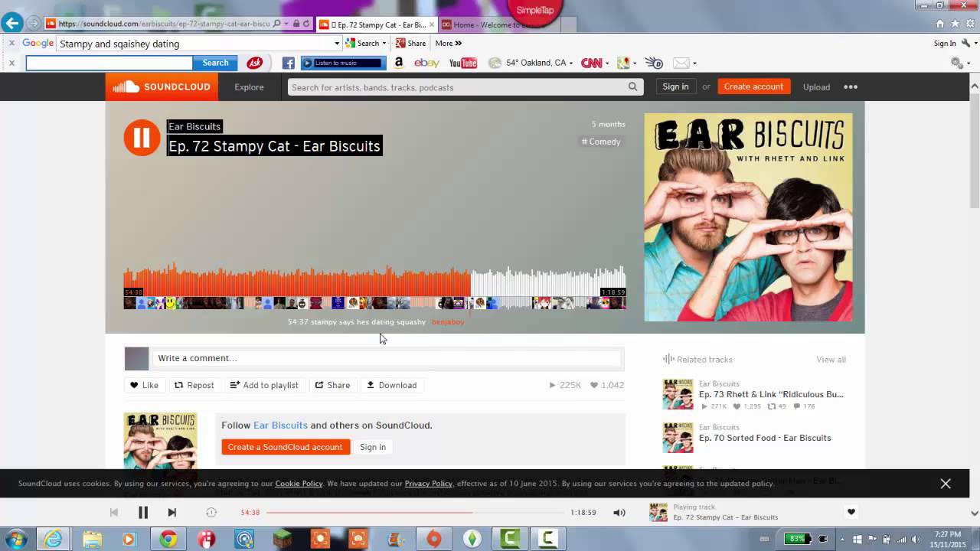Image resolution: width=980 pixels, height=551 pixels.
Task: Click the browser back arrow
Action: (x=12, y=23)
